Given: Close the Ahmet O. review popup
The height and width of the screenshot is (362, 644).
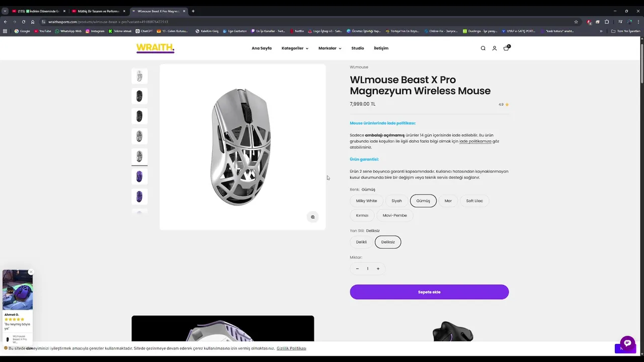Looking at the screenshot, I should [31, 272].
